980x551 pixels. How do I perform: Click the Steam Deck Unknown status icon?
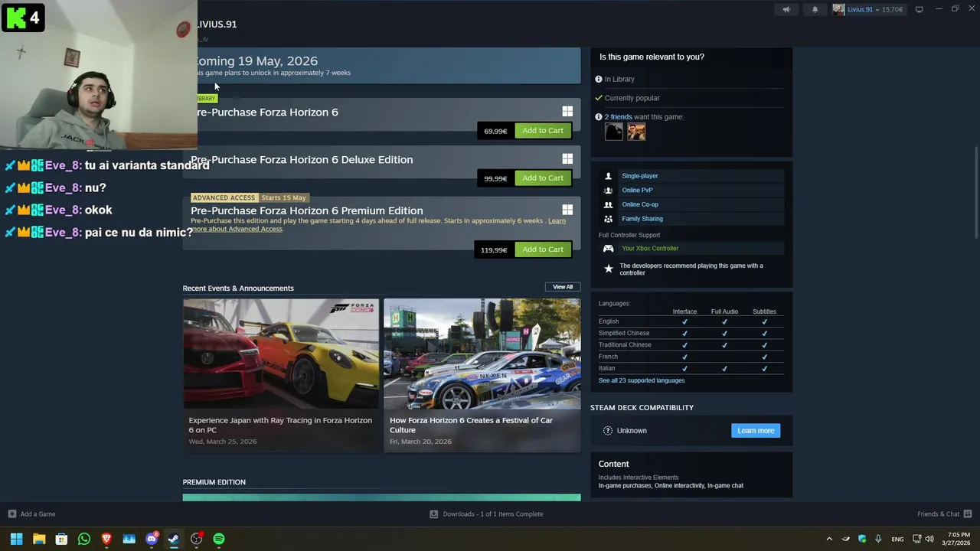tap(608, 431)
